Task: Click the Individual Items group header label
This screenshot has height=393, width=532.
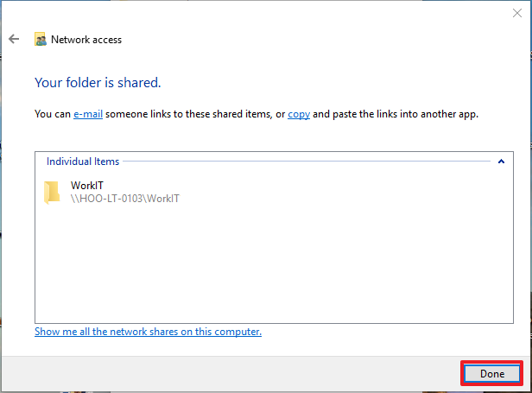Action: [83, 162]
